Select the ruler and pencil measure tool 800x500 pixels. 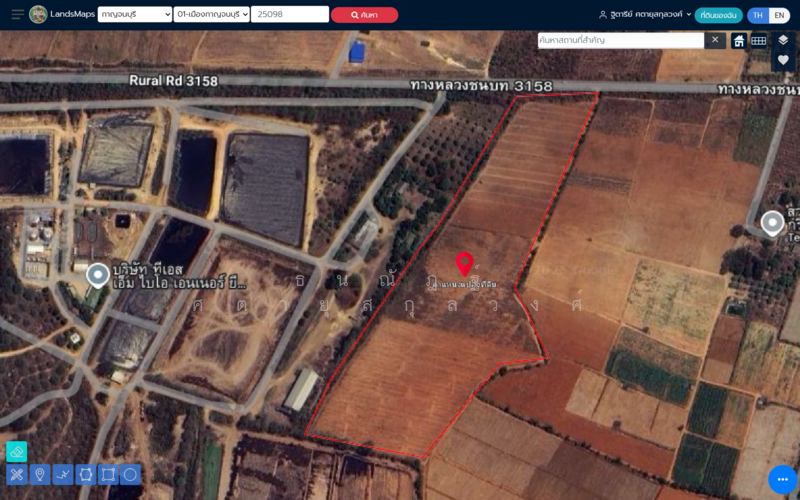(x=16, y=474)
